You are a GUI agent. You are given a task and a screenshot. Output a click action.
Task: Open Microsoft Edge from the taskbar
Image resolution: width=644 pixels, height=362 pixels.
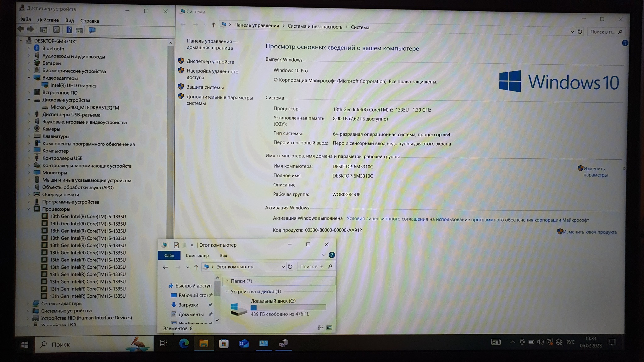tap(184, 343)
